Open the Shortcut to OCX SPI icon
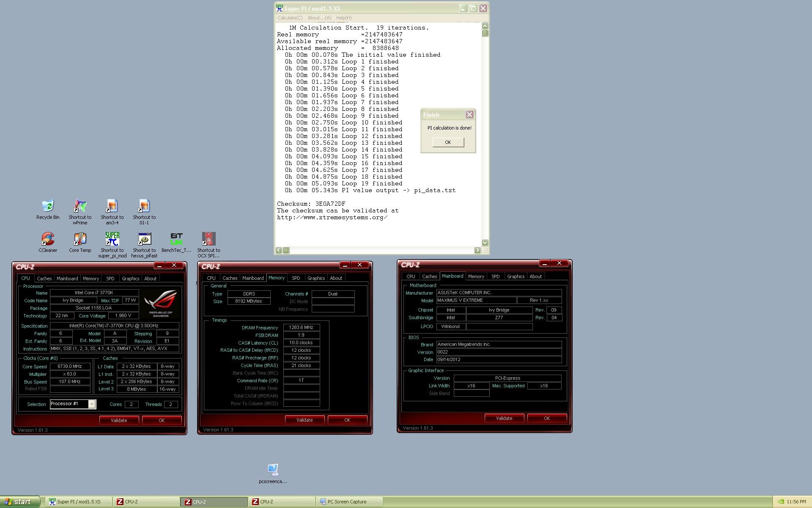 click(x=208, y=245)
